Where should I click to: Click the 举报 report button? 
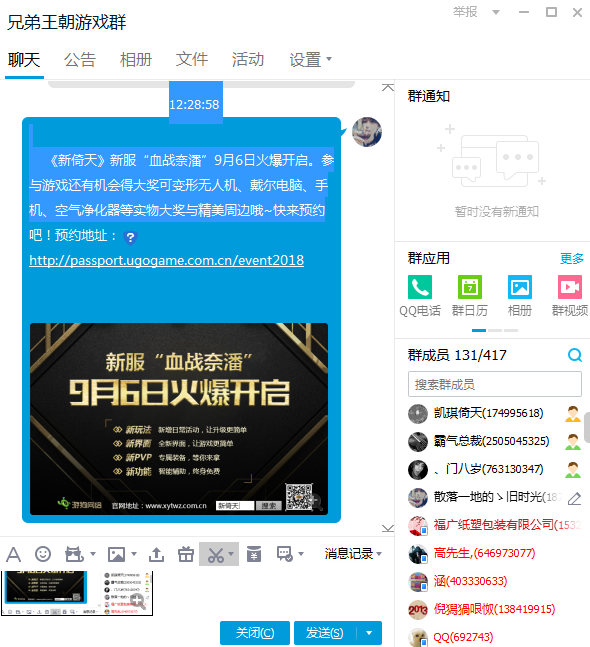[x=465, y=12]
